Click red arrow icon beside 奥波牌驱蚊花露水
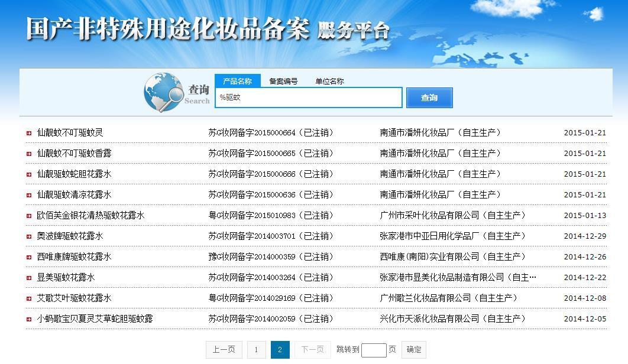Screen dimensions: 628x364 point(29,237)
